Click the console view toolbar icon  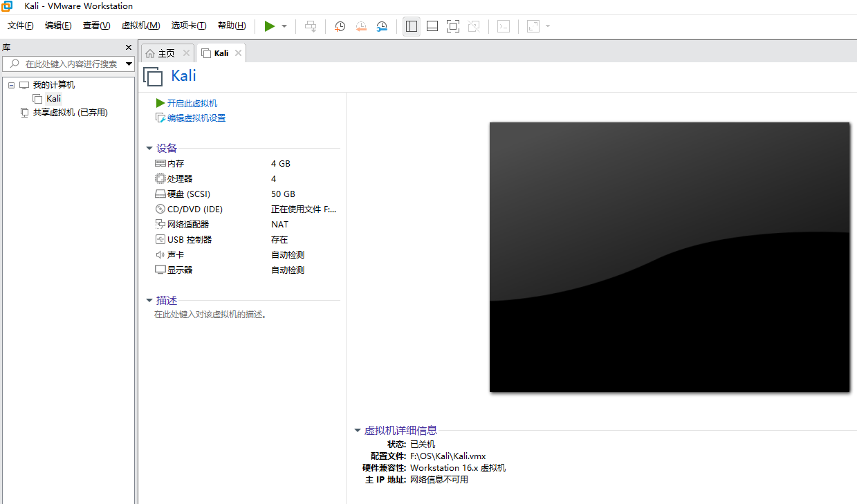tap(504, 26)
